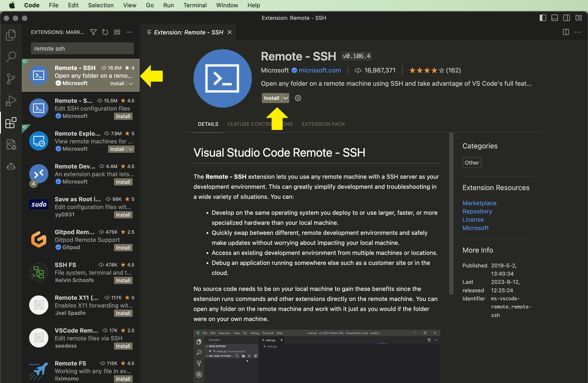
Task: Refresh the extensions list
Action: [x=105, y=32]
